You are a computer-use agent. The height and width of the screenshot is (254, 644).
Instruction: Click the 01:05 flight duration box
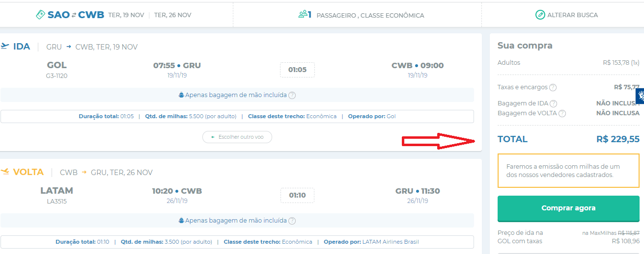297,70
